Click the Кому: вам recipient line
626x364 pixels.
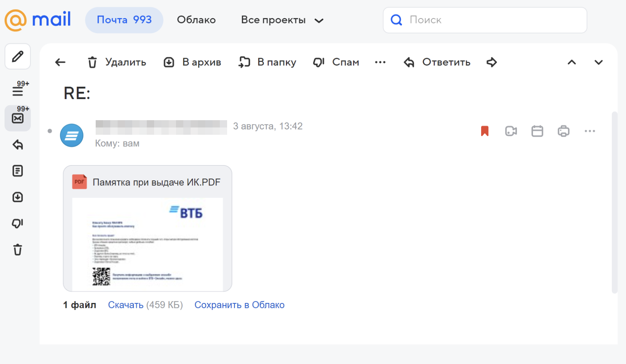pos(117,144)
